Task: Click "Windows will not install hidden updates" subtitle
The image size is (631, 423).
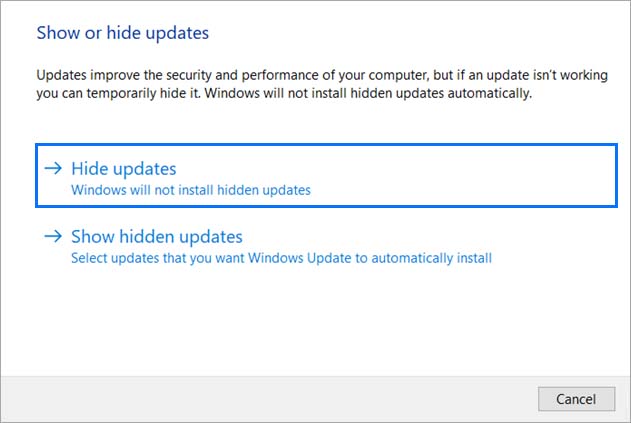Action: click(191, 189)
